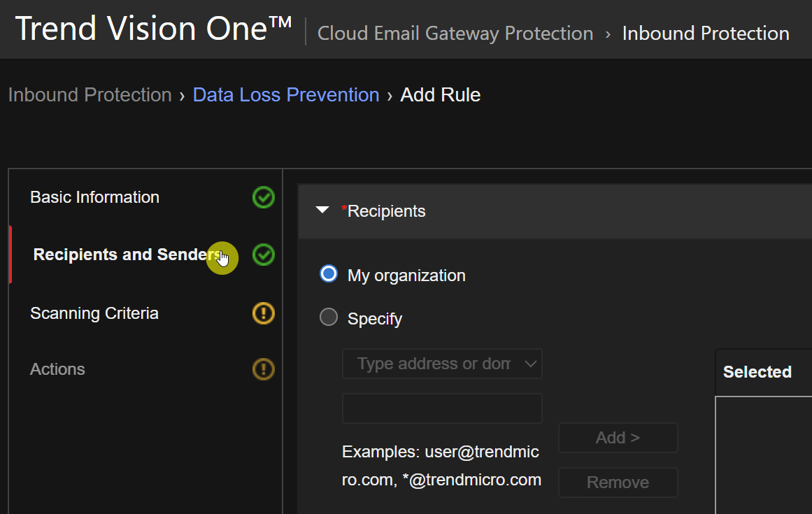Viewport: 812px width, 514px height.
Task: Open Cloud Email Gateway Protection in header
Action: click(455, 34)
